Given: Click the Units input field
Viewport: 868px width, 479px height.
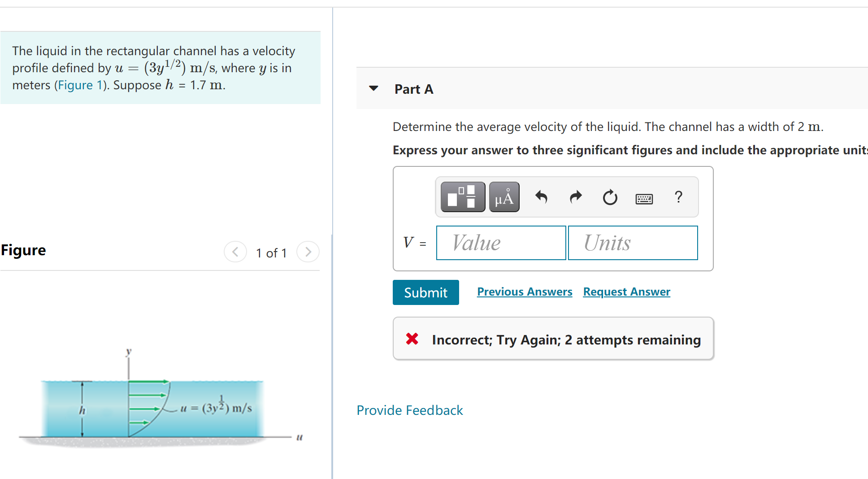Looking at the screenshot, I should click(633, 243).
